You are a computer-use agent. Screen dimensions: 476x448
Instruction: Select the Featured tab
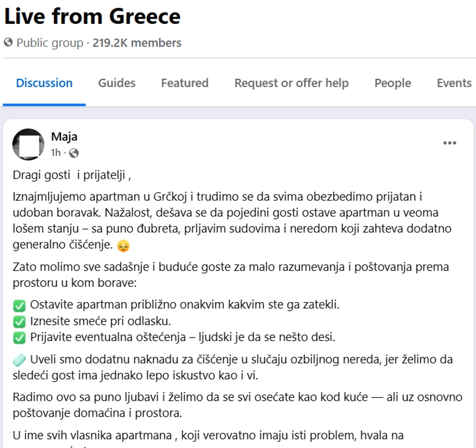pos(185,83)
